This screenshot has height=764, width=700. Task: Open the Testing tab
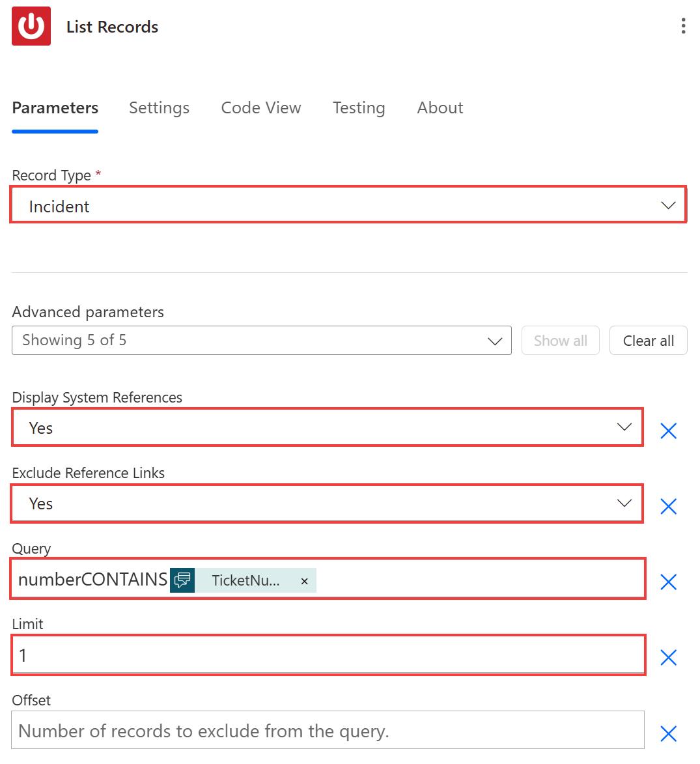358,108
